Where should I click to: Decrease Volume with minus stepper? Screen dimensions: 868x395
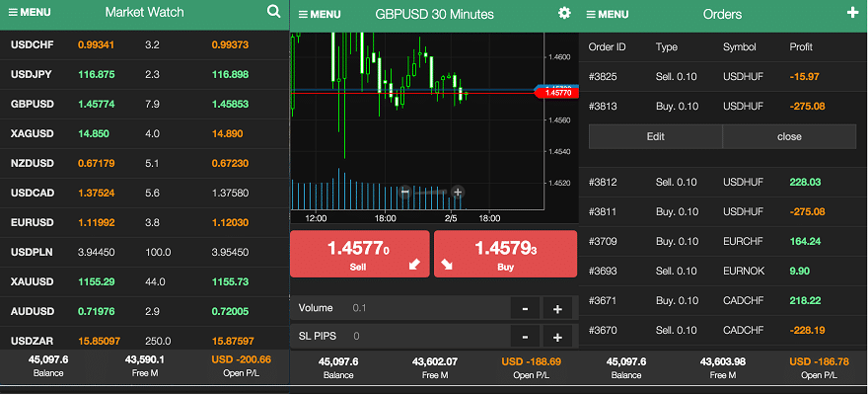pyautogui.click(x=526, y=309)
